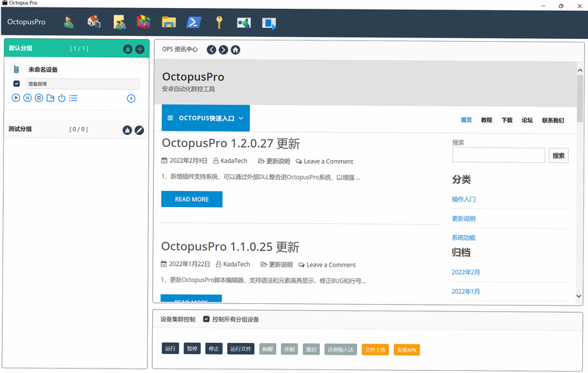The width and height of the screenshot is (588, 373).
Task: Click the 还原输入法 button
Action: tap(340, 350)
